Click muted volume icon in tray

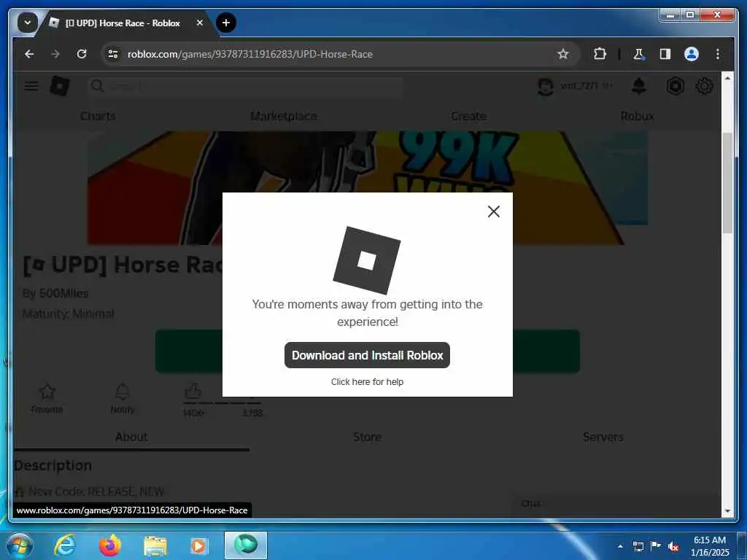pos(673,546)
